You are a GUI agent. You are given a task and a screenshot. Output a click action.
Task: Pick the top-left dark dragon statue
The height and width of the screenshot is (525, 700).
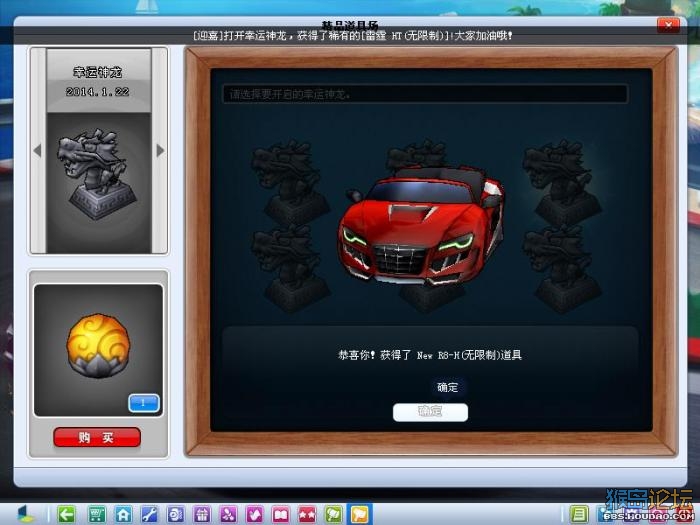pos(290,182)
